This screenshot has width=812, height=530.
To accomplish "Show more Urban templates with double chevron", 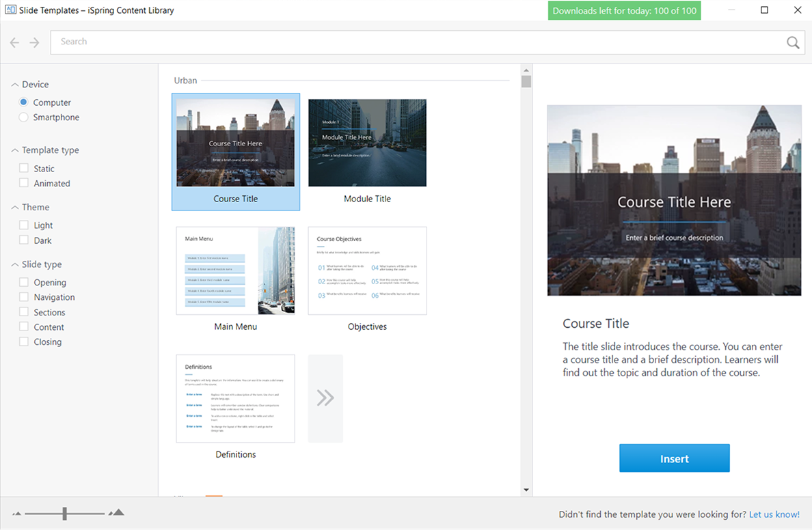I will (x=325, y=398).
